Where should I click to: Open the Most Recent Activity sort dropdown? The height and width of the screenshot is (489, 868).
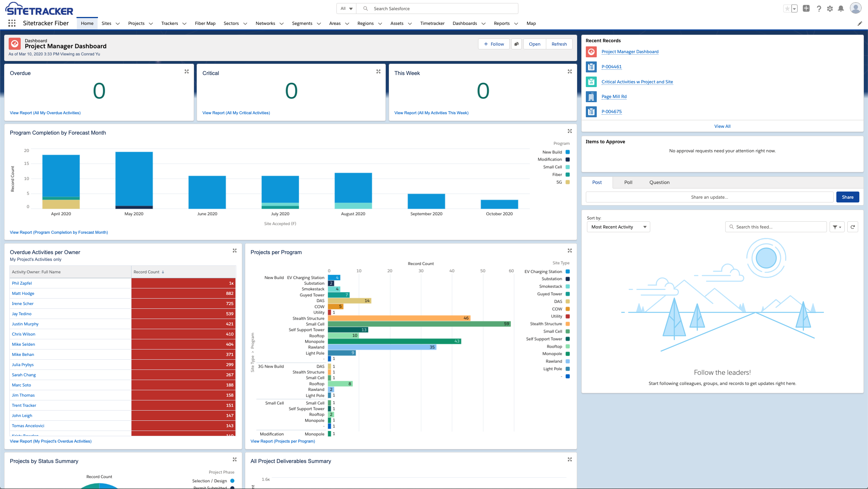pyautogui.click(x=618, y=227)
